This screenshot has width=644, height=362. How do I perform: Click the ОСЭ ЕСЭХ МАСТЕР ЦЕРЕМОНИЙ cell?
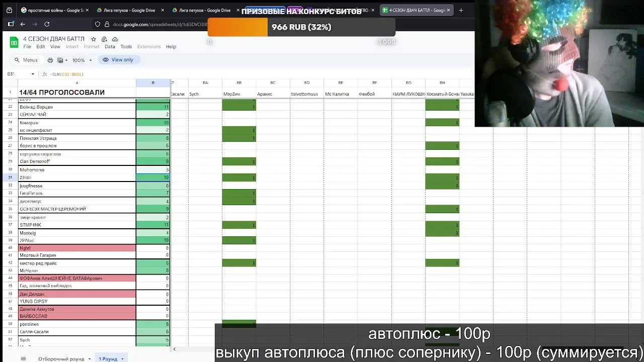pos(77,209)
